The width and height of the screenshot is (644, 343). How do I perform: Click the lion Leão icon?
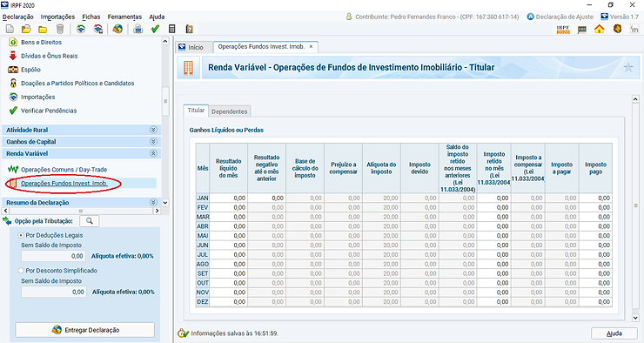pyautogui.click(x=617, y=29)
